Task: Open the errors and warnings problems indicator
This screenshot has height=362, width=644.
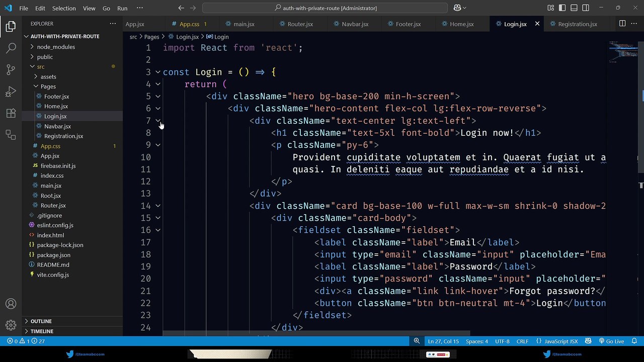Action: 26,341
